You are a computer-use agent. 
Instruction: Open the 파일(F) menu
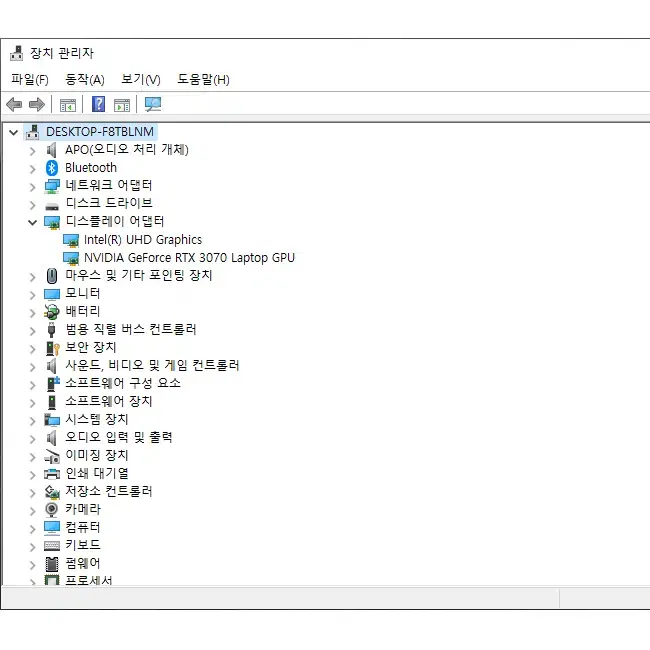[29, 79]
